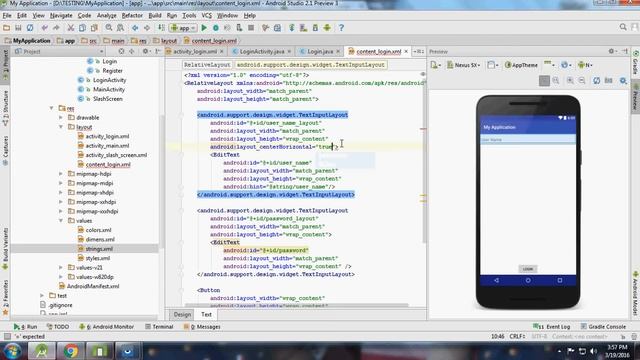Screen dimensions: 640x360
Task: Toggle the Structure tool window button
Action: coord(5,108)
